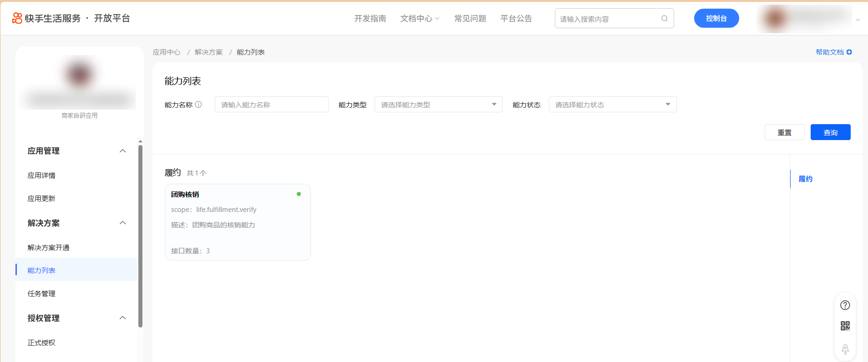Image resolution: width=868 pixels, height=362 pixels.
Task: Click the QR code icon
Action: click(845, 326)
